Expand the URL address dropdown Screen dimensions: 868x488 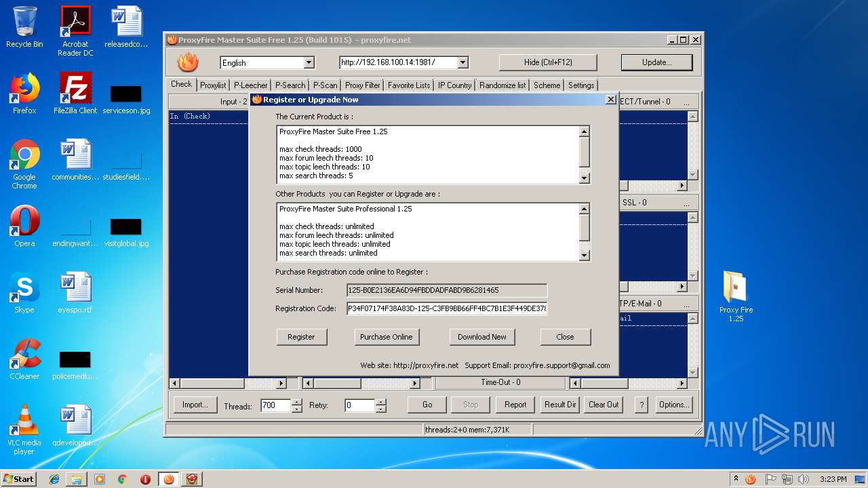(x=462, y=62)
